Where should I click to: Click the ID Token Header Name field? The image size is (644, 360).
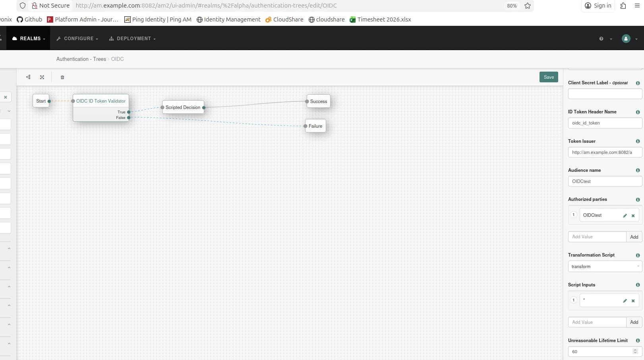click(x=605, y=123)
